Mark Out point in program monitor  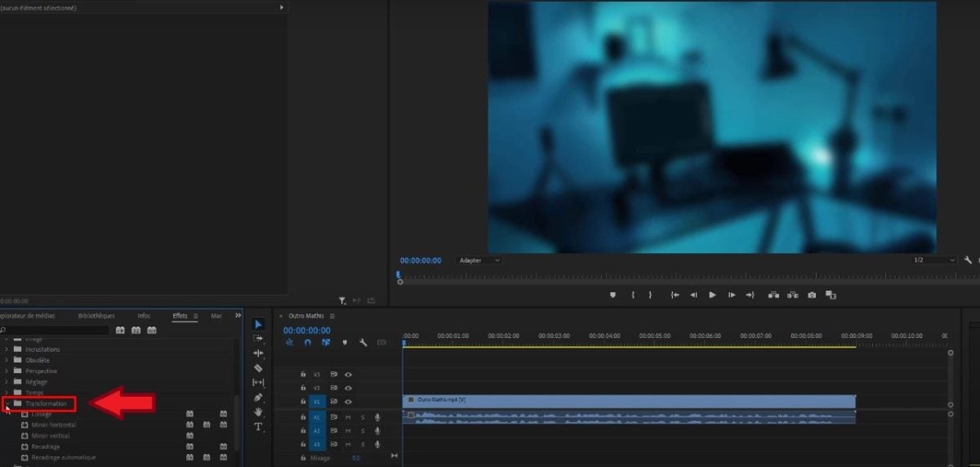click(651, 295)
